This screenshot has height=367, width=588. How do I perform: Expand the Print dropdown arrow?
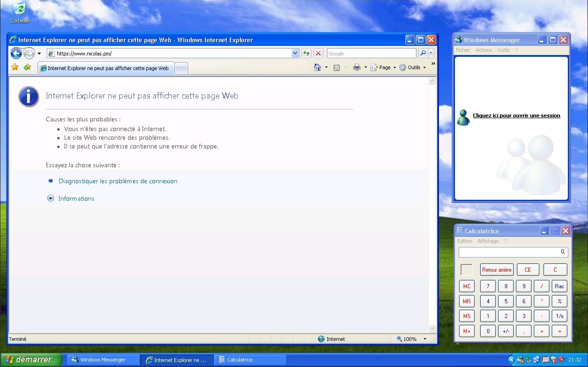coord(366,67)
